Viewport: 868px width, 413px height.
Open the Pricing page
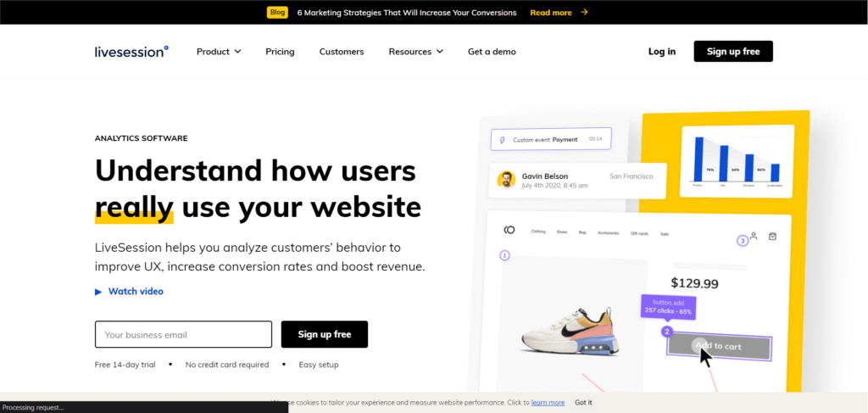point(280,52)
